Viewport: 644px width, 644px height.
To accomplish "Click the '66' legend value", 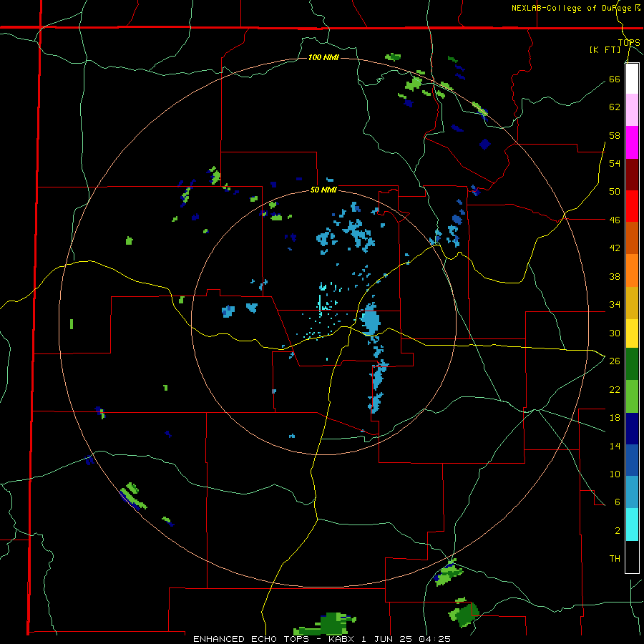I will (615, 79).
